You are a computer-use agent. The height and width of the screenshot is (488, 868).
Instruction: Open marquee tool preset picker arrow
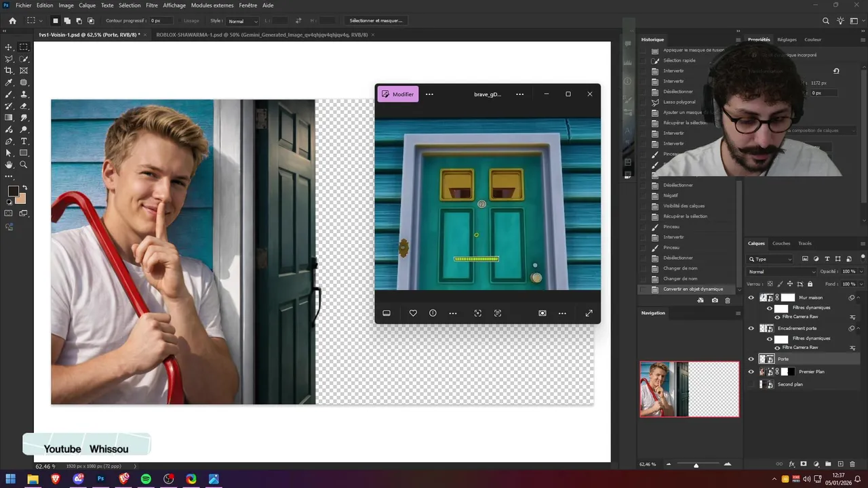click(x=40, y=21)
